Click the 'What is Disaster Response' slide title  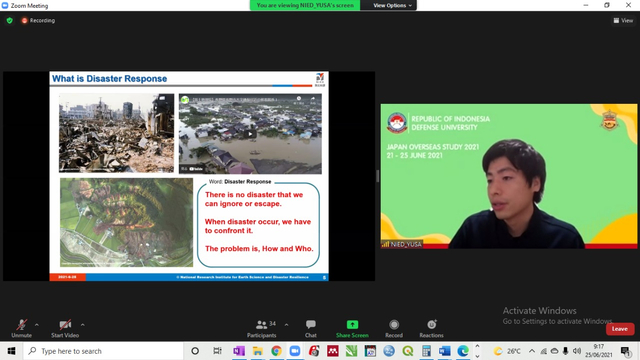click(x=109, y=78)
